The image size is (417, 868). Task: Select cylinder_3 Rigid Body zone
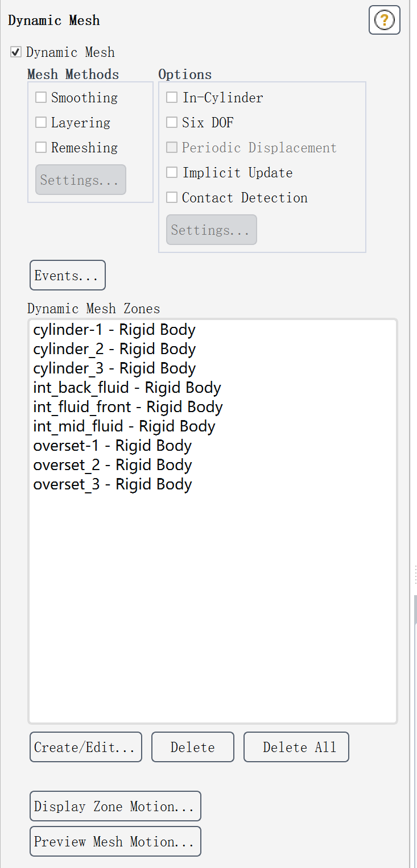pos(114,369)
